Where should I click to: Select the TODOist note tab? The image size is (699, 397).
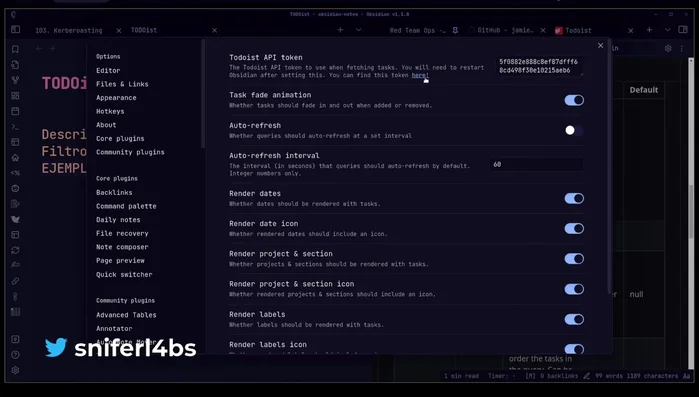[144, 30]
